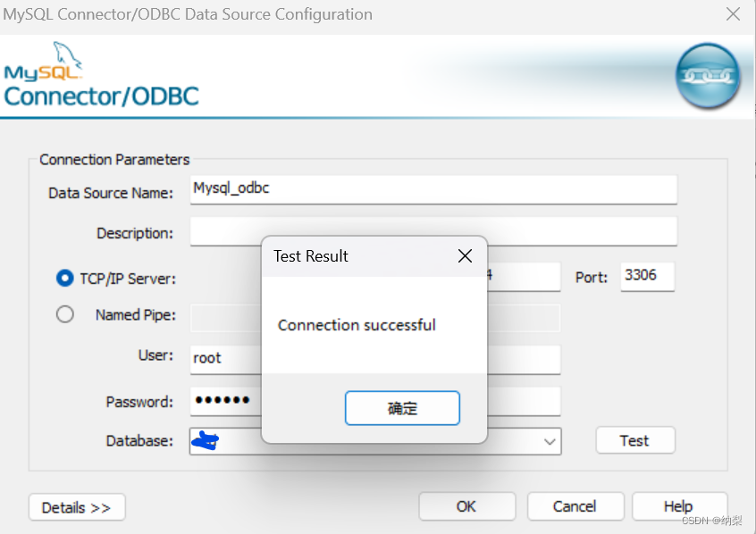The width and height of the screenshot is (756, 534).
Task: Click the Database: label
Action: (139, 440)
